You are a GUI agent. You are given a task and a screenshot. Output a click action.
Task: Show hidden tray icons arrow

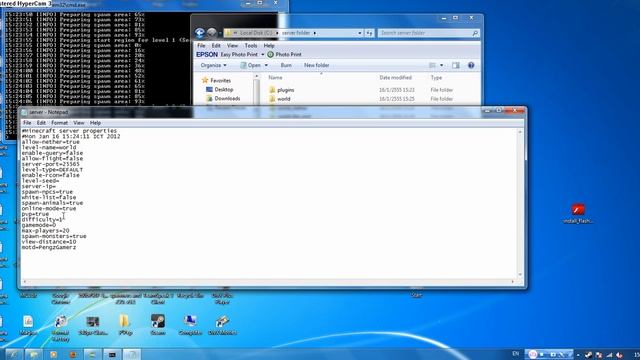(x=578, y=355)
